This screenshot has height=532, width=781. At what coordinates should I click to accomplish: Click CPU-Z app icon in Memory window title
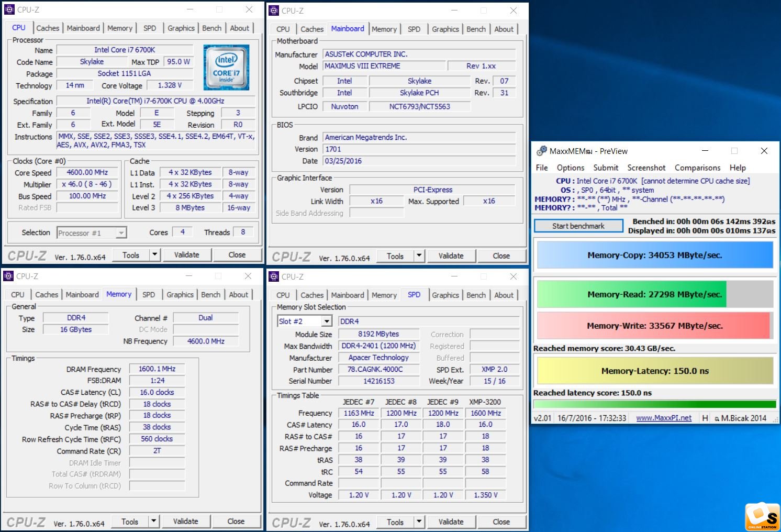point(8,276)
